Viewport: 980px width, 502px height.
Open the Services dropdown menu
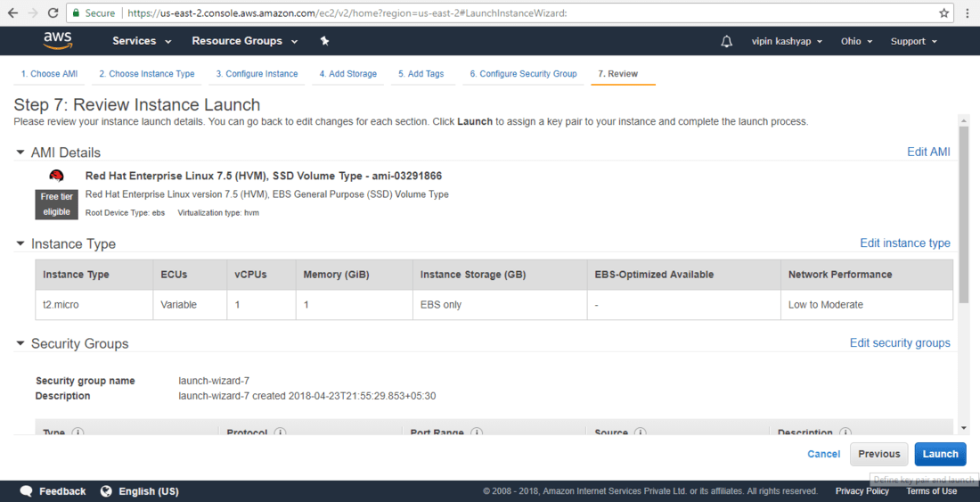point(142,41)
